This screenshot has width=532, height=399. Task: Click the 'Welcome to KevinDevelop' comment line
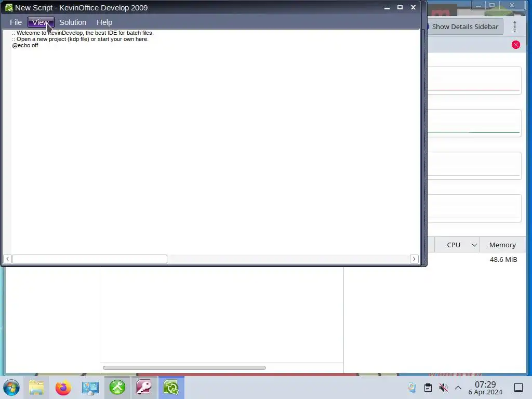(x=83, y=33)
